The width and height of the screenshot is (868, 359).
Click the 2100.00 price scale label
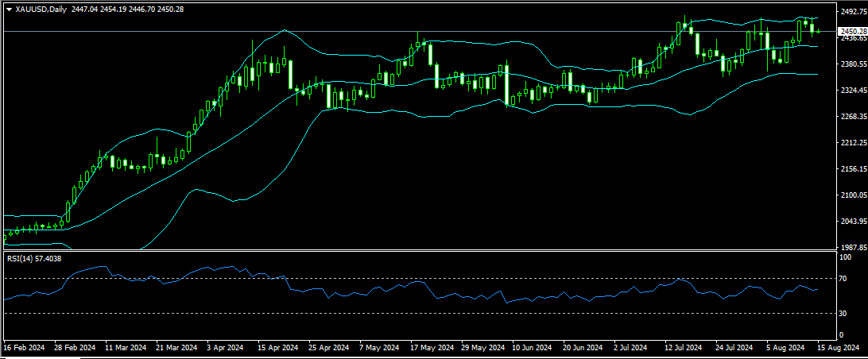pyautogui.click(x=852, y=195)
